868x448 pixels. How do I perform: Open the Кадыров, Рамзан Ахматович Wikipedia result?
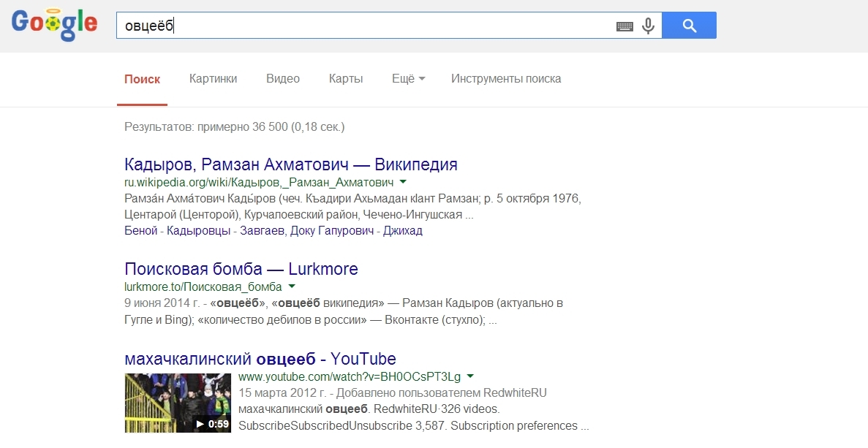[291, 164]
